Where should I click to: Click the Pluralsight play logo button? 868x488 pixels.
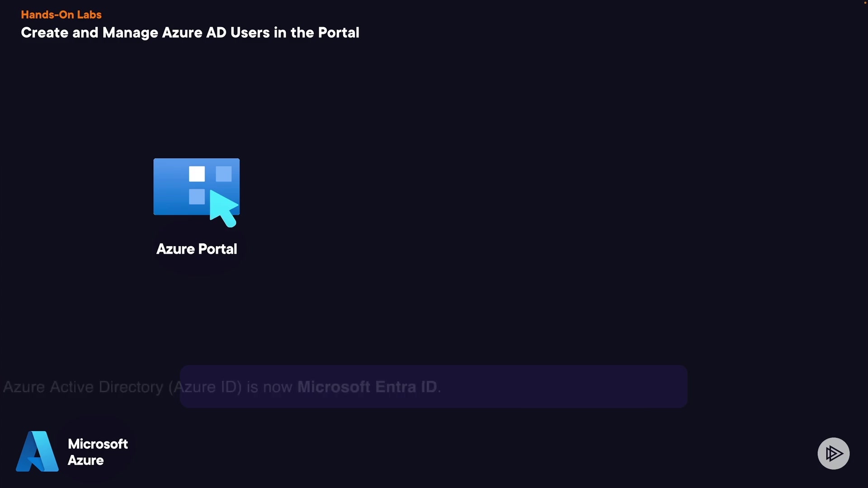(833, 453)
